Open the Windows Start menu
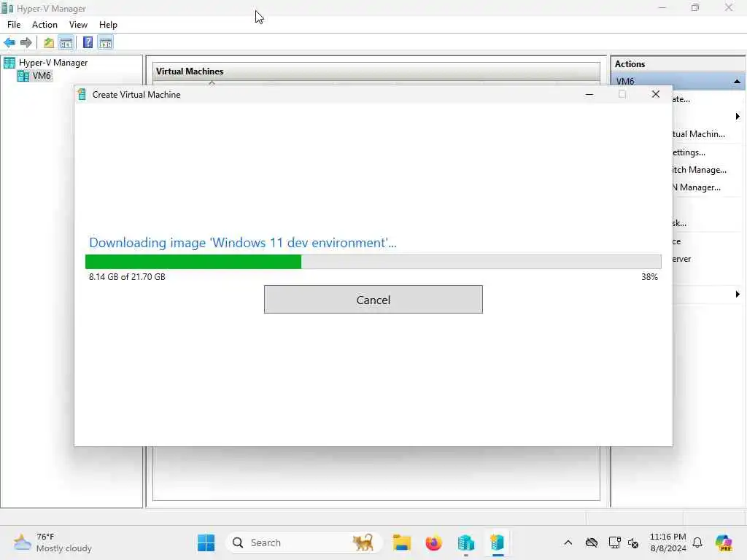 pos(206,542)
